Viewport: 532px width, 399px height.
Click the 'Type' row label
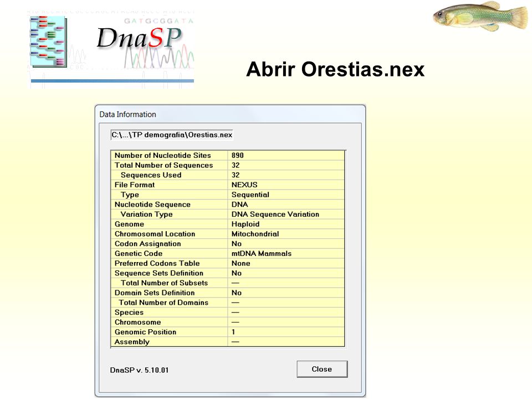point(130,195)
